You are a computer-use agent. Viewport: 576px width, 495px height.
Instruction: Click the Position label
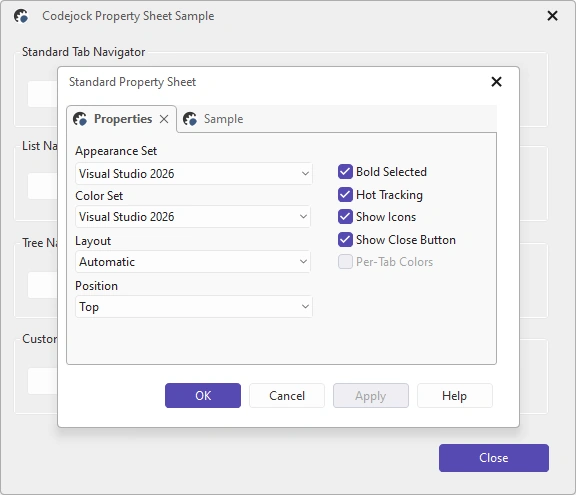click(97, 286)
